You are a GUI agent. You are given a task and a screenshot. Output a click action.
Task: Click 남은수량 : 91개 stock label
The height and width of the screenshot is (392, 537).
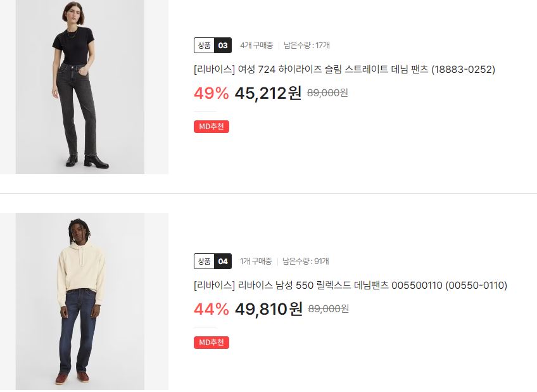point(305,261)
